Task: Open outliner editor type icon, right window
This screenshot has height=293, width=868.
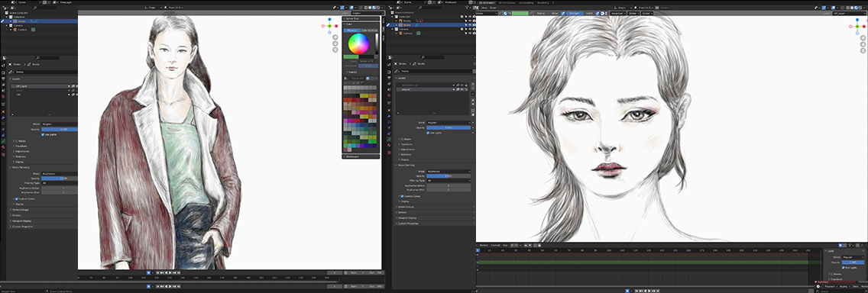Action: [x=391, y=8]
